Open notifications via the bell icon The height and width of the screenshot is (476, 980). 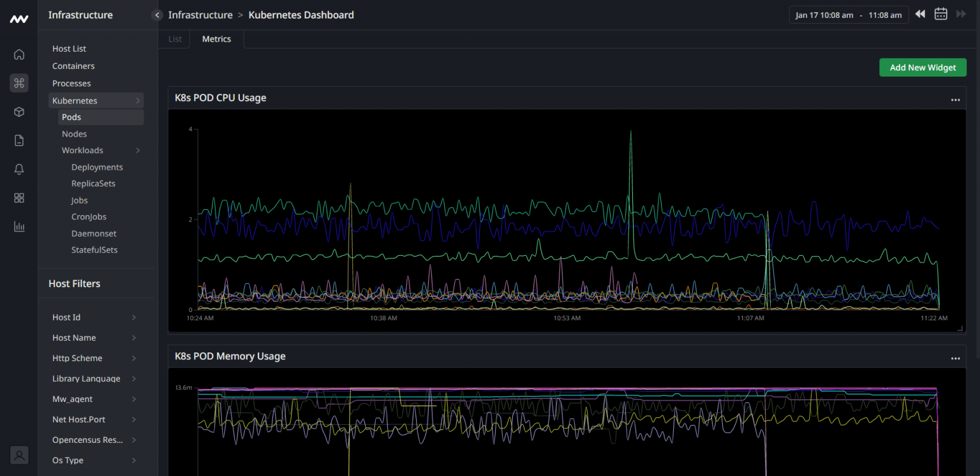coord(19,169)
